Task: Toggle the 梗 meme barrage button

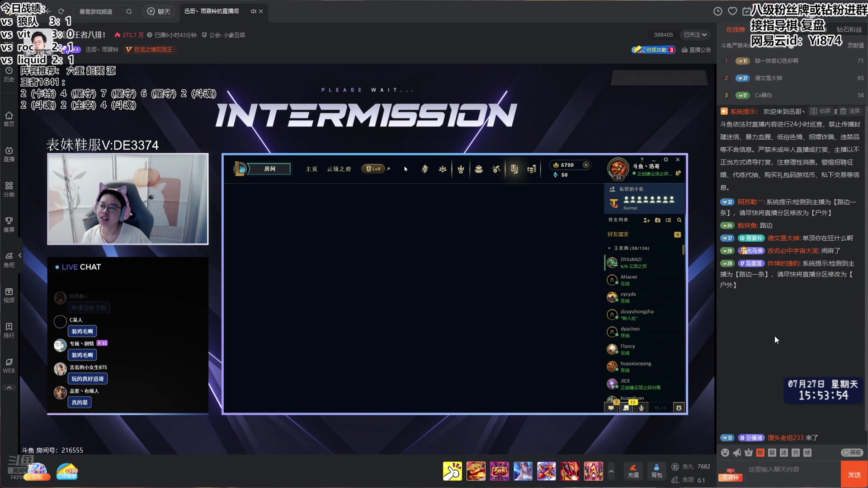Action: (807, 452)
